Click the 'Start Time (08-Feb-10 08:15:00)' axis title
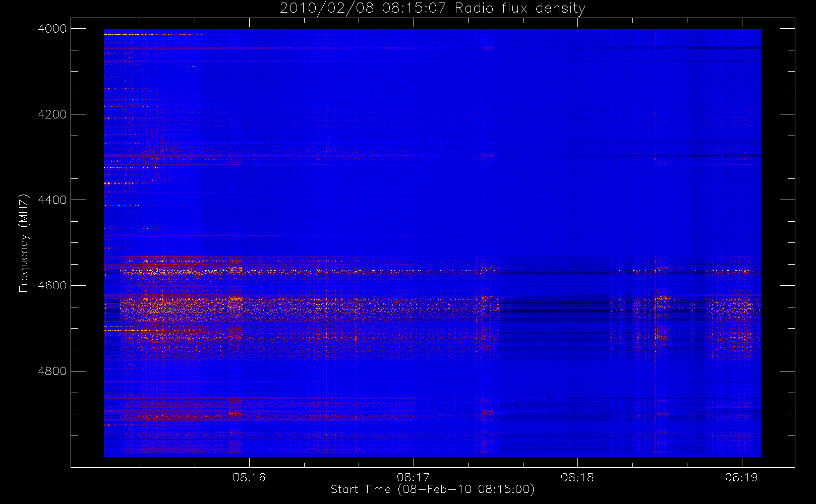Viewport: 816px width, 504px height. click(432, 489)
